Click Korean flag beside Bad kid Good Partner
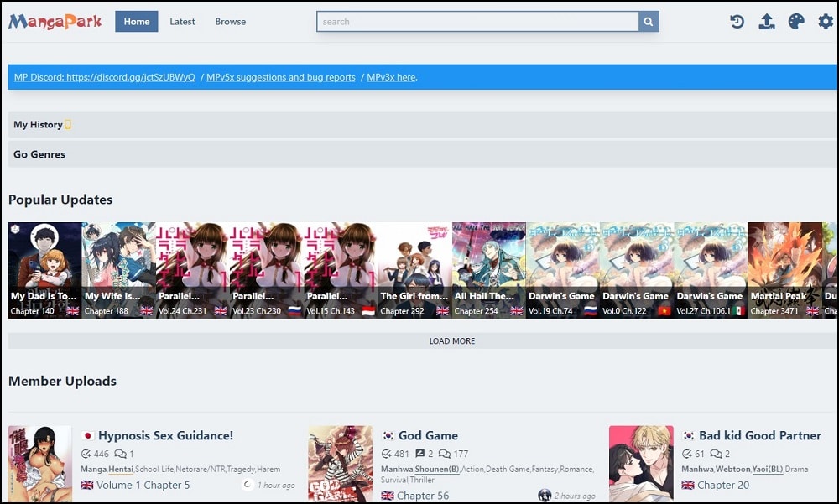 click(x=689, y=435)
